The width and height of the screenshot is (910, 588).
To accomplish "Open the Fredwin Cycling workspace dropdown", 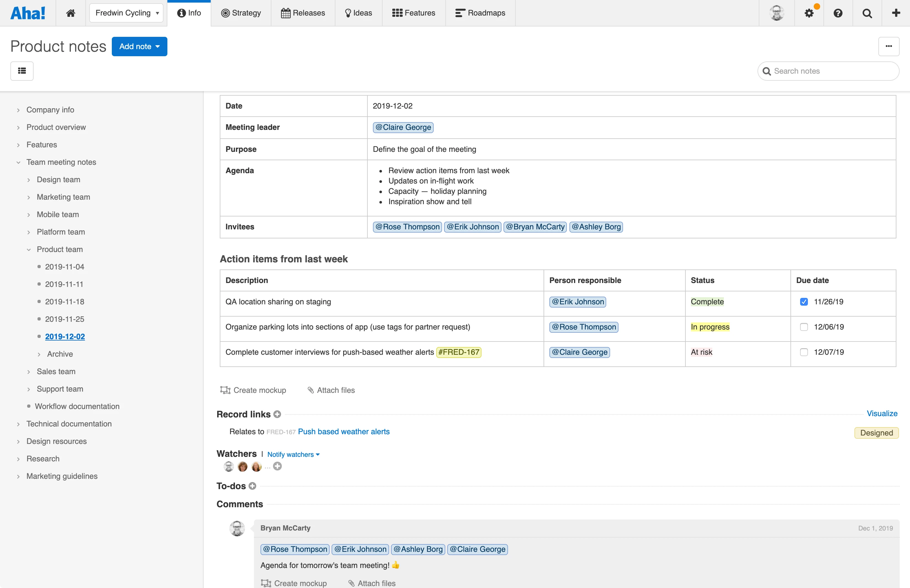I will tap(126, 13).
